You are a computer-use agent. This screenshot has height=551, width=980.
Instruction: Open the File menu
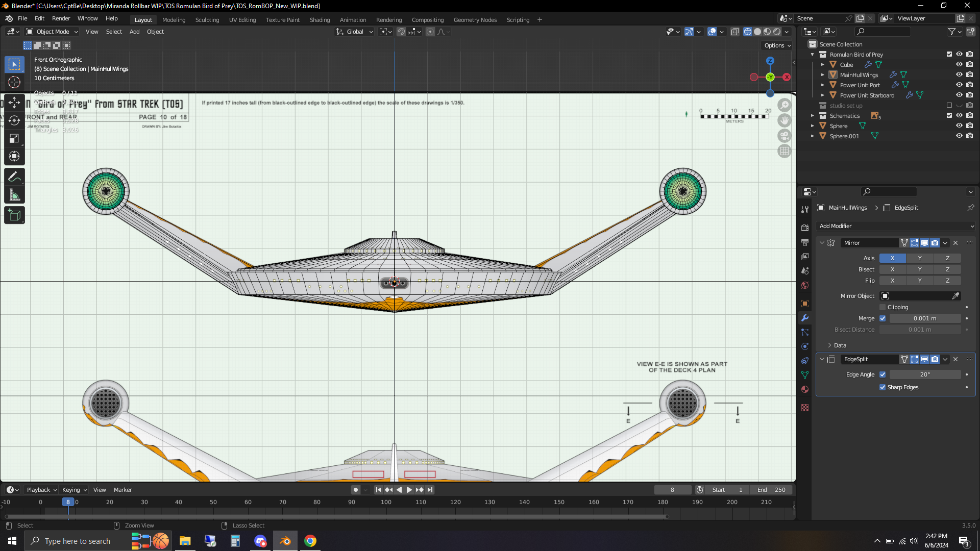(22, 18)
